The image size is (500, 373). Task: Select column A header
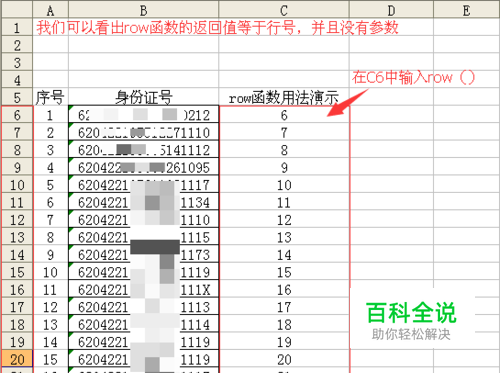(50, 10)
